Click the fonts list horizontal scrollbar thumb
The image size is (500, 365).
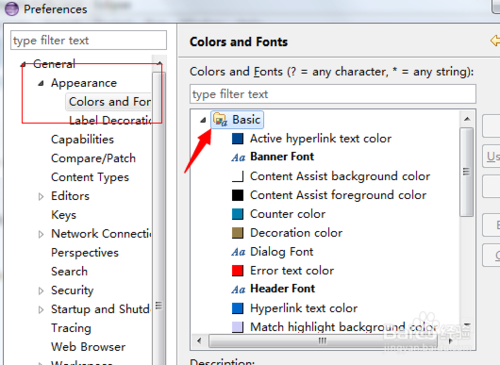click(x=323, y=341)
